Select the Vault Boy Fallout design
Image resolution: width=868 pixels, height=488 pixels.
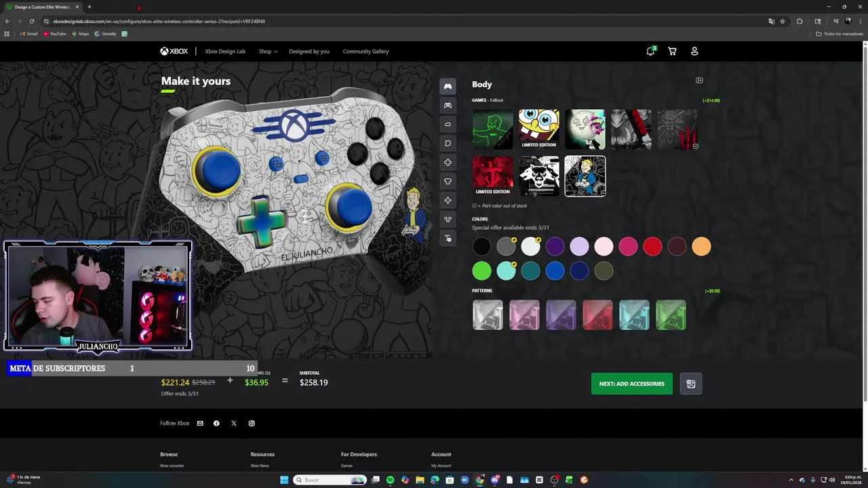585,176
